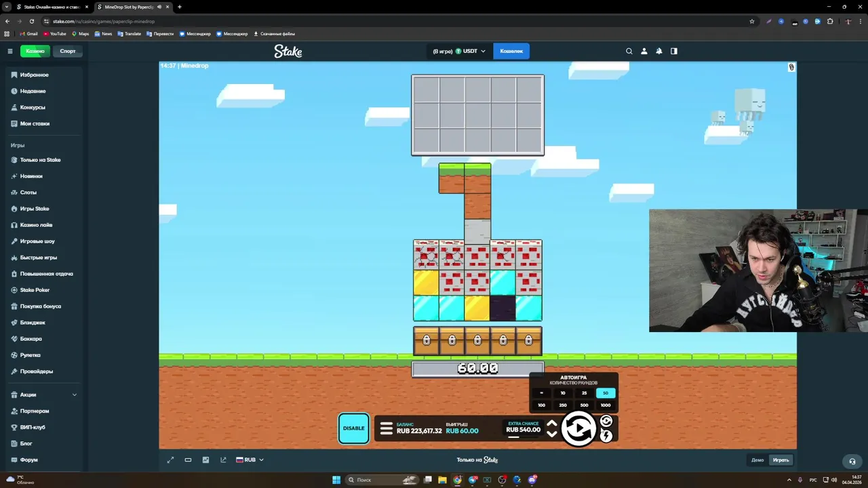Viewport: 868px width, 488px height.
Task: Select 250 autoplay rounds
Action: pos(563,405)
